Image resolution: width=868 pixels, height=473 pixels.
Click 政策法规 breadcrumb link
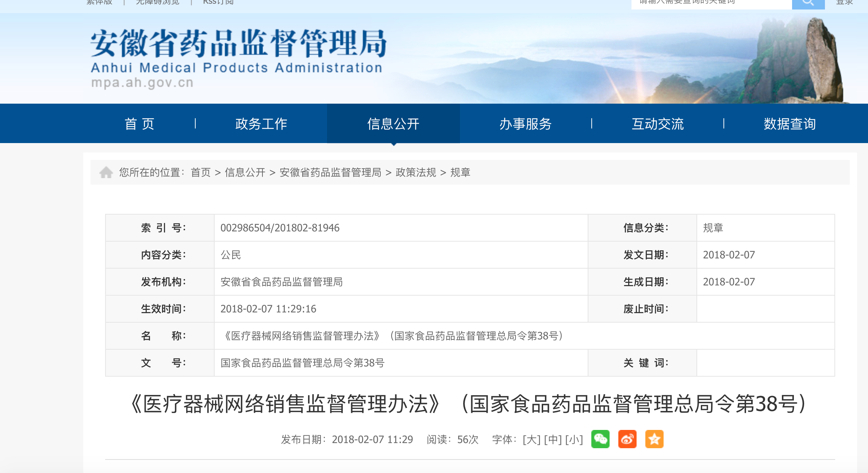416,172
